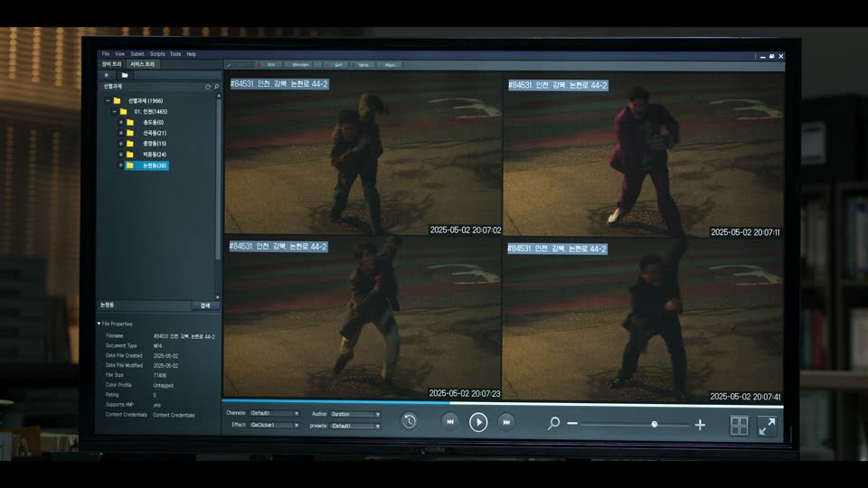Screen dimensions: 868x488
Task: Expand the 신곡동(21) folder
Action: (x=121, y=133)
